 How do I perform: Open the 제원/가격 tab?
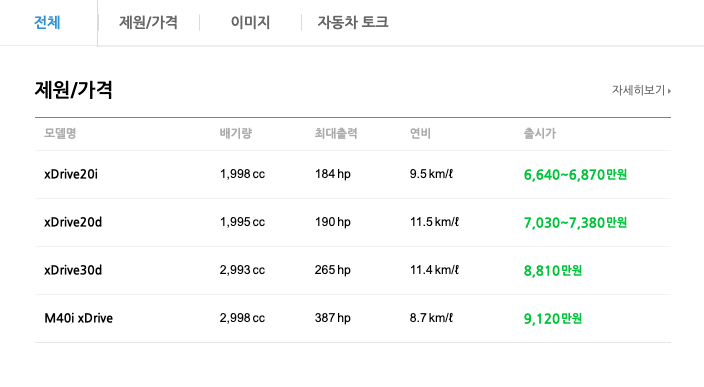click(148, 22)
